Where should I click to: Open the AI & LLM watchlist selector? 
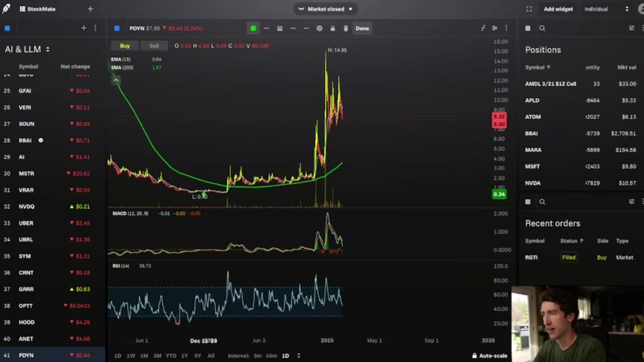point(27,49)
